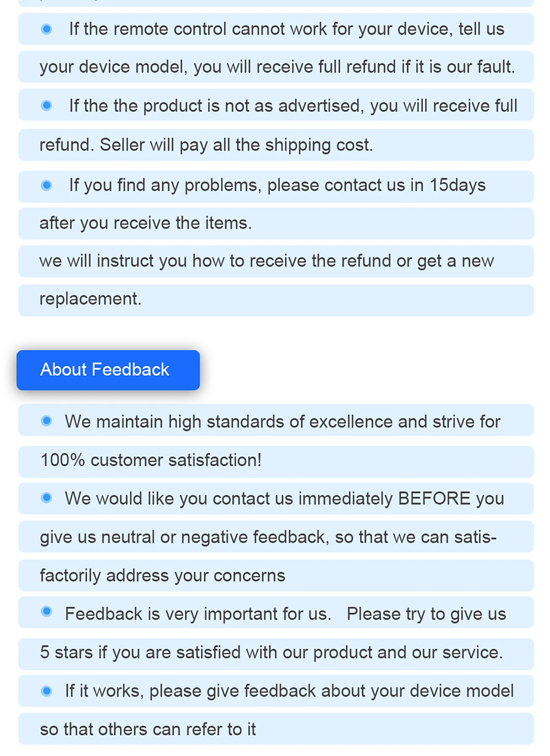Screen dimensions: 550x756
Task: Click the "we will instruct you how" line
Action: [267, 261]
